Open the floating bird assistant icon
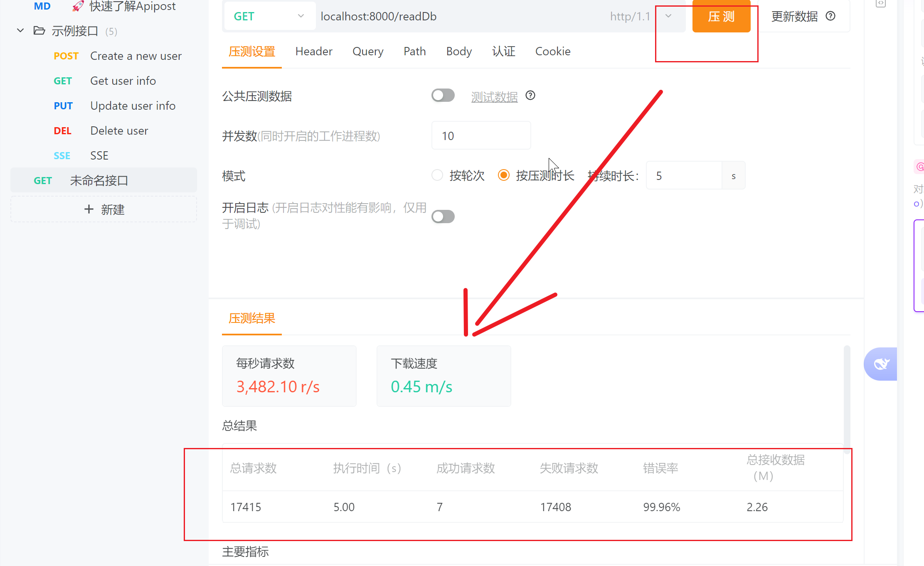This screenshot has width=924, height=566. coord(881,364)
